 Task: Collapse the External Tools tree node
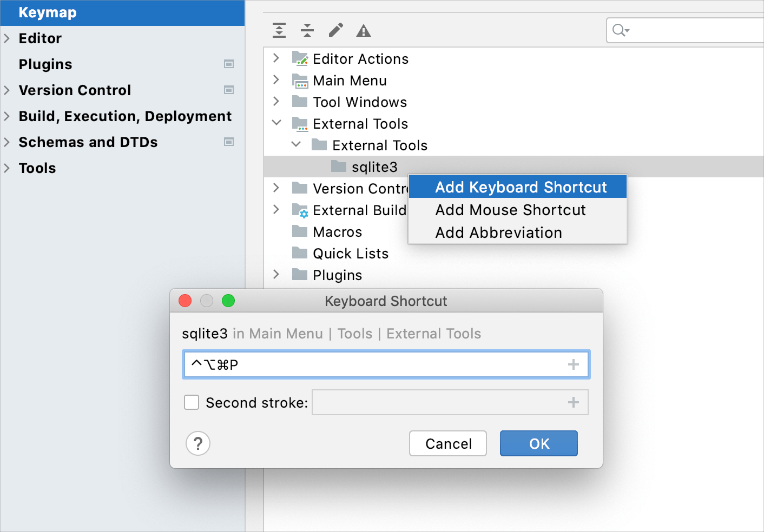(x=276, y=123)
